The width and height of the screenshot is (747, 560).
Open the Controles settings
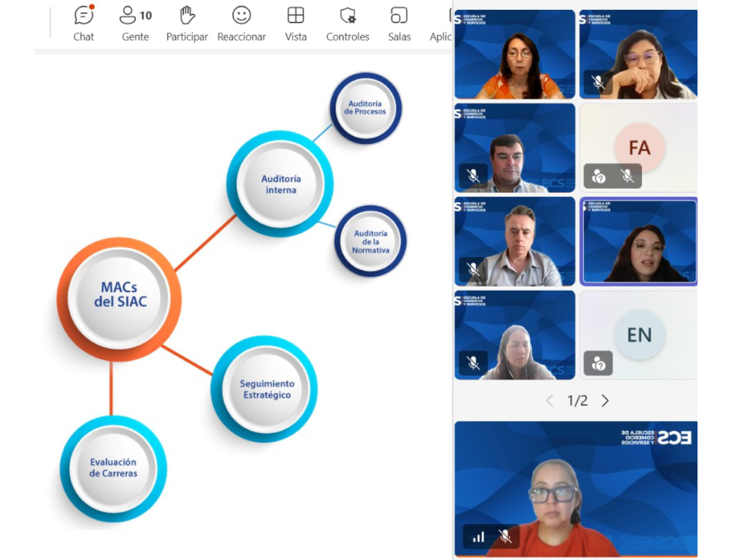(347, 24)
